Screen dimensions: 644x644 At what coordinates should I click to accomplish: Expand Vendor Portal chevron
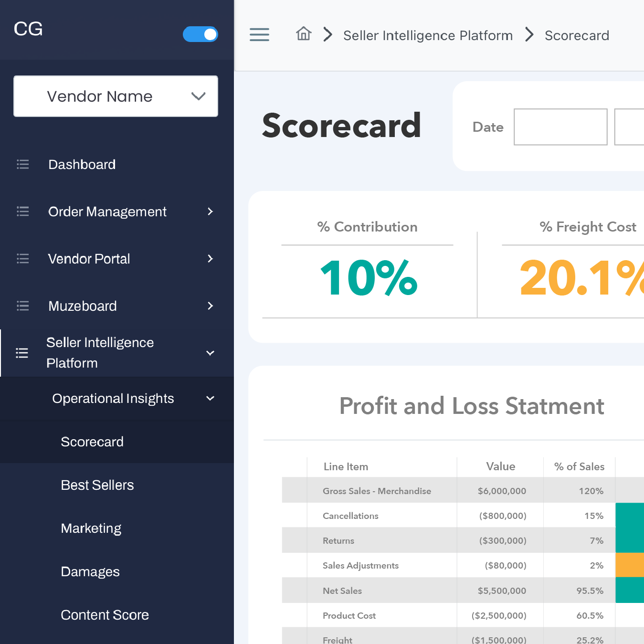click(x=210, y=259)
